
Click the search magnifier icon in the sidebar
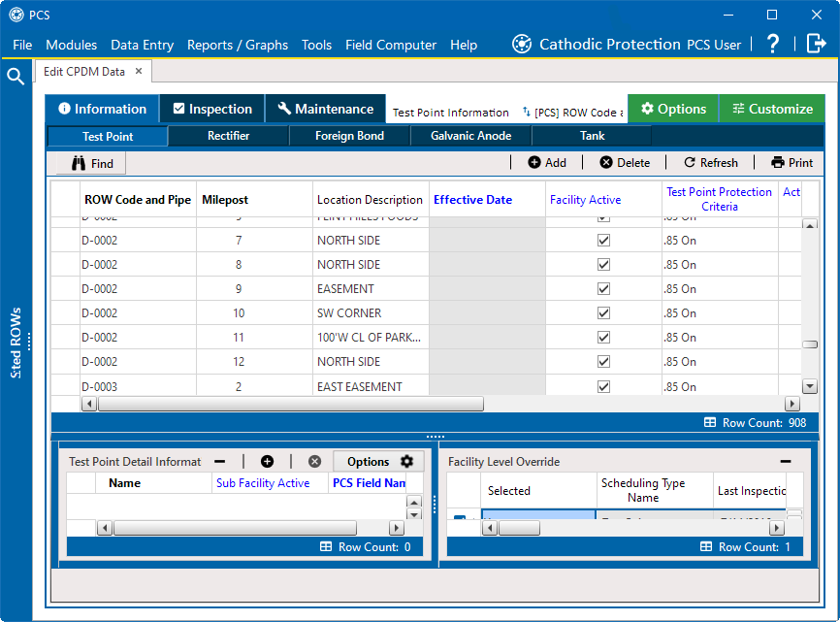point(16,77)
